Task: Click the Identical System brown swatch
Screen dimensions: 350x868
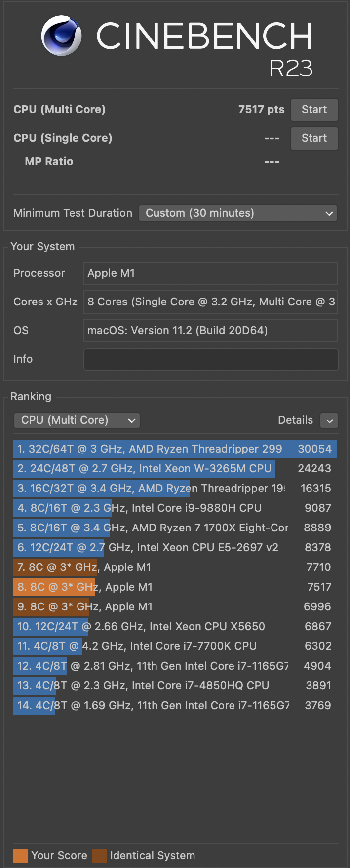Action: [100, 856]
